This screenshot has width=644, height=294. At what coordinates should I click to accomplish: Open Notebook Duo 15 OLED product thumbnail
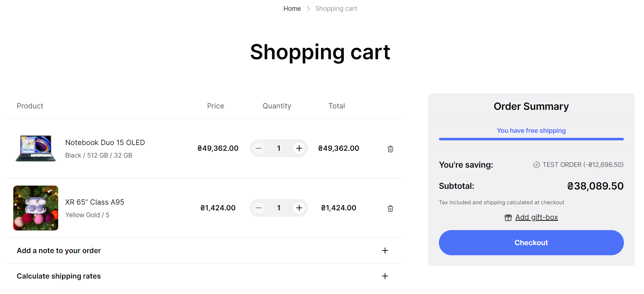click(36, 148)
